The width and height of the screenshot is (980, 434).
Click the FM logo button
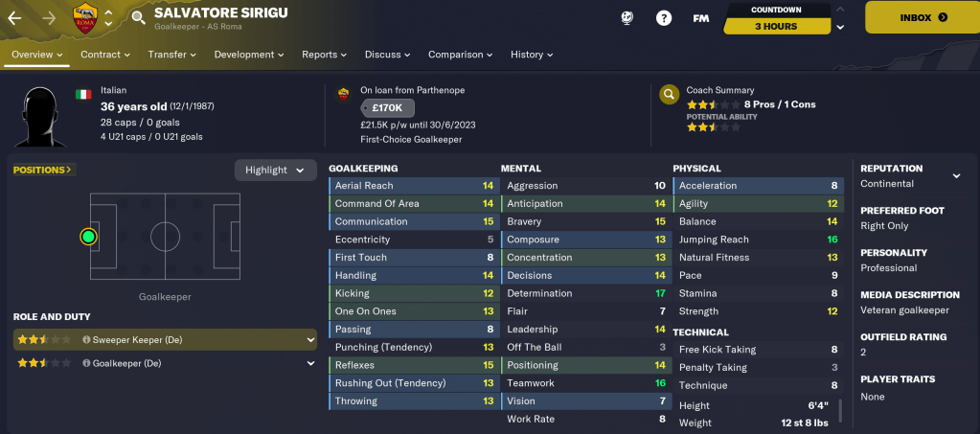pyautogui.click(x=700, y=17)
